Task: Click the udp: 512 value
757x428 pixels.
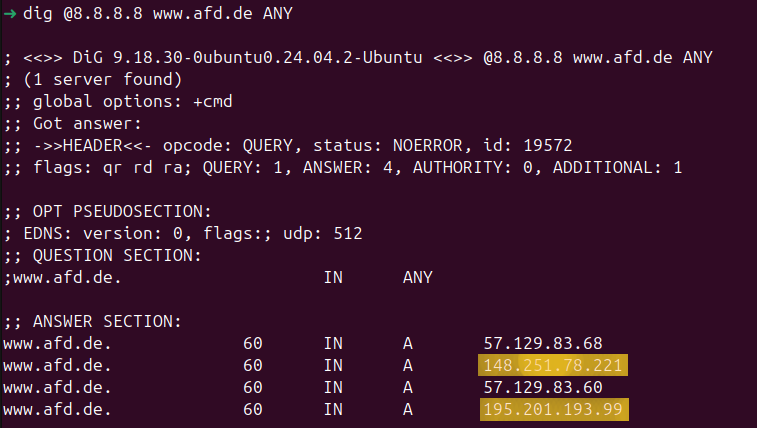Action: click(x=322, y=234)
